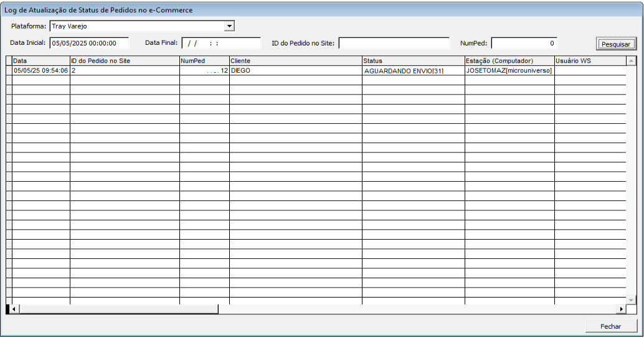Click the Status column header
The image size is (644, 338).
(414, 61)
